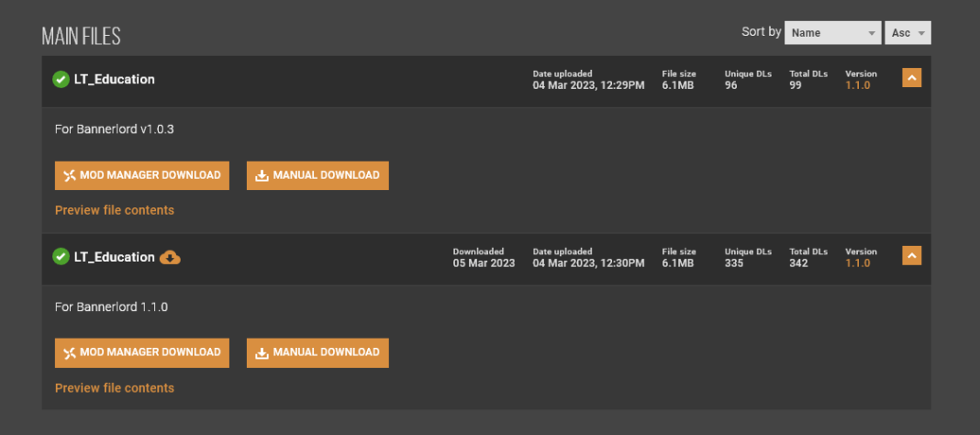Click the orange cloud download icon beside LT_Education
The height and width of the screenshot is (435, 980).
click(x=170, y=257)
